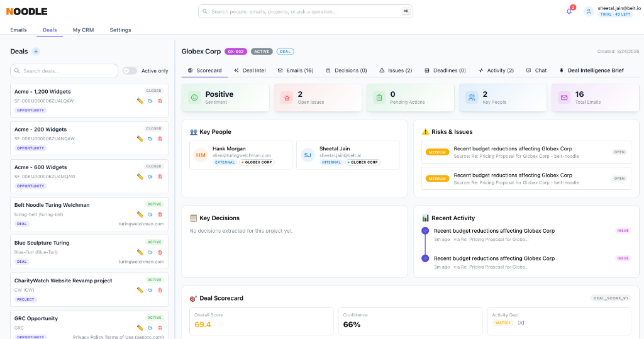Click the Open Issues alarm icon

(287, 97)
